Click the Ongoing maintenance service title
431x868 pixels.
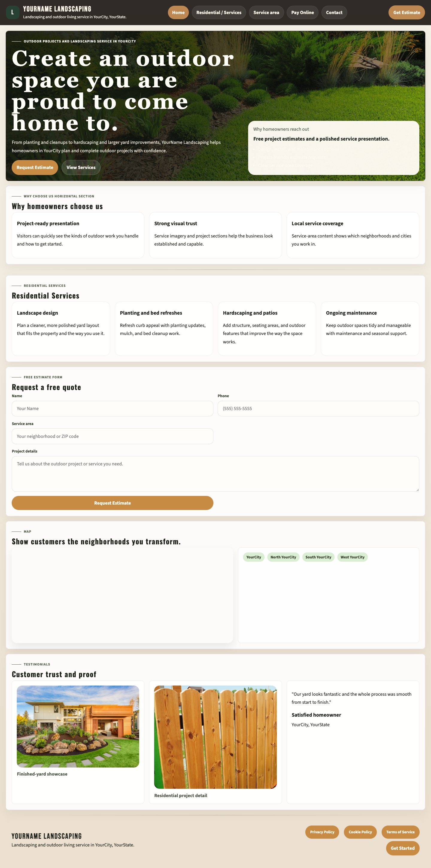coord(351,313)
